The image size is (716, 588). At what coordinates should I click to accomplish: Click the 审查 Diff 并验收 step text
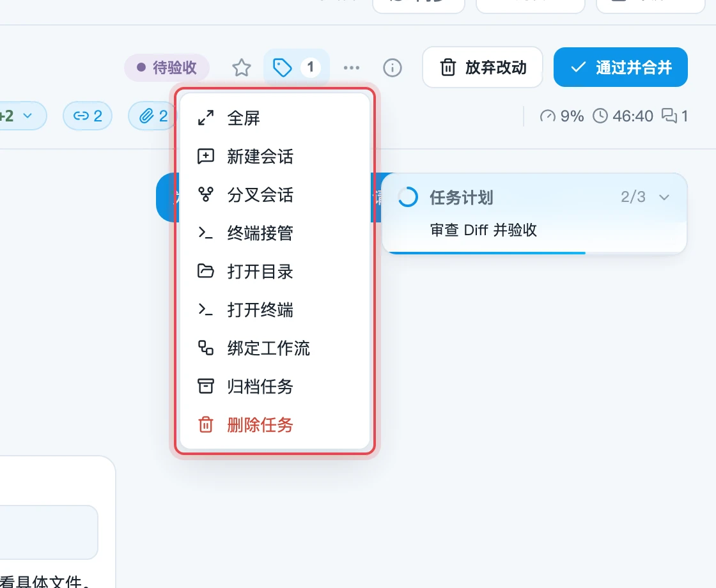(483, 229)
